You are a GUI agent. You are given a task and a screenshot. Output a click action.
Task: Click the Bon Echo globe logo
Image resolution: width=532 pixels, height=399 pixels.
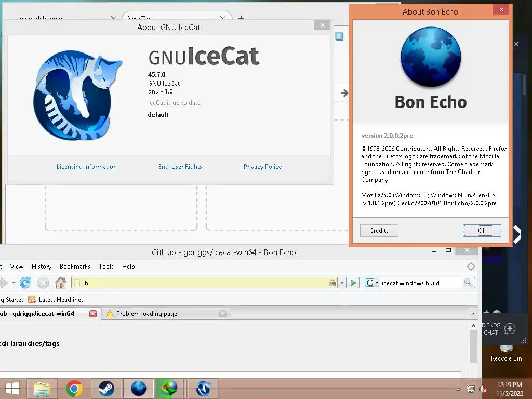point(431,57)
